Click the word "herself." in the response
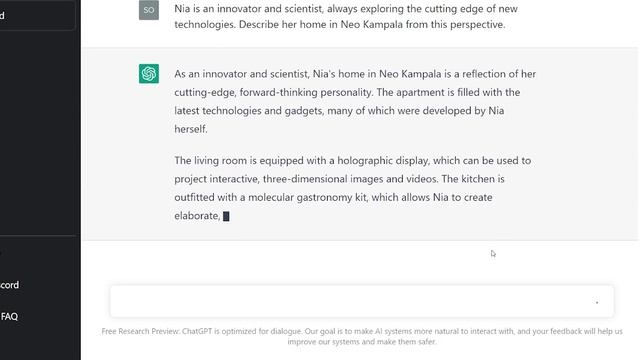The width and height of the screenshot is (640, 360). tap(191, 129)
